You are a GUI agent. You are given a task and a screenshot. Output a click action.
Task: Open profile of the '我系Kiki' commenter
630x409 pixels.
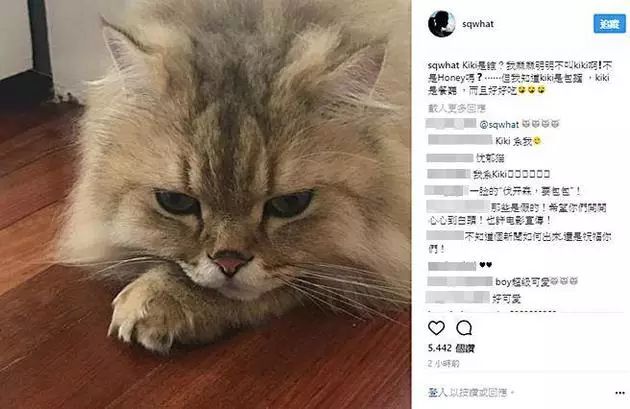click(x=448, y=174)
